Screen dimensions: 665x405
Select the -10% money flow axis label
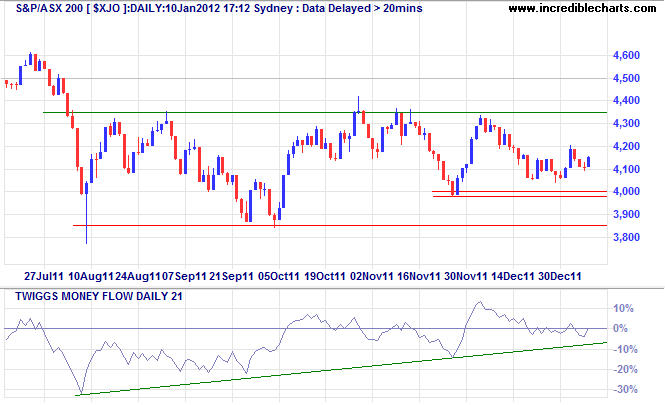pyautogui.click(x=625, y=349)
